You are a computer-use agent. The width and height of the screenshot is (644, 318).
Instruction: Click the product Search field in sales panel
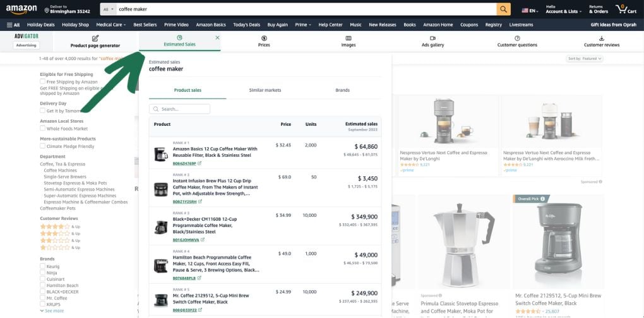(x=179, y=109)
